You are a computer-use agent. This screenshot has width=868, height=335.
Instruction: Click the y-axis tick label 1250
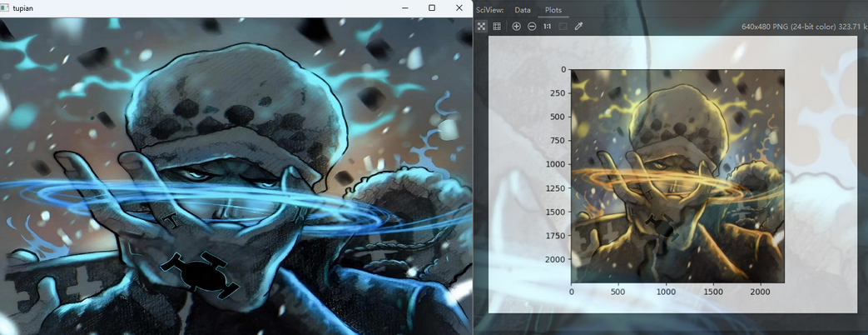point(557,188)
